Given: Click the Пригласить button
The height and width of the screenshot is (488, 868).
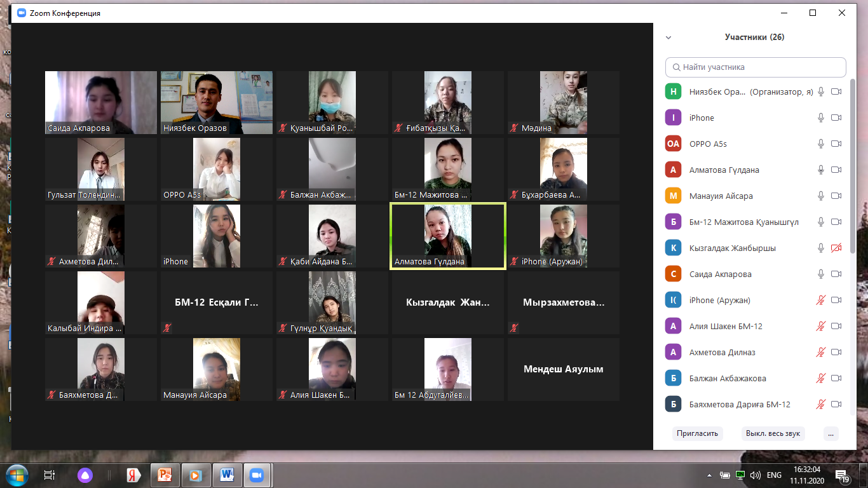Looking at the screenshot, I should [697, 433].
